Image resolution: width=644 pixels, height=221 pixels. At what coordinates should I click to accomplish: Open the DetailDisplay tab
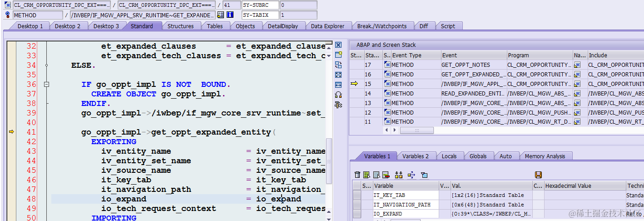click(283, 26)
